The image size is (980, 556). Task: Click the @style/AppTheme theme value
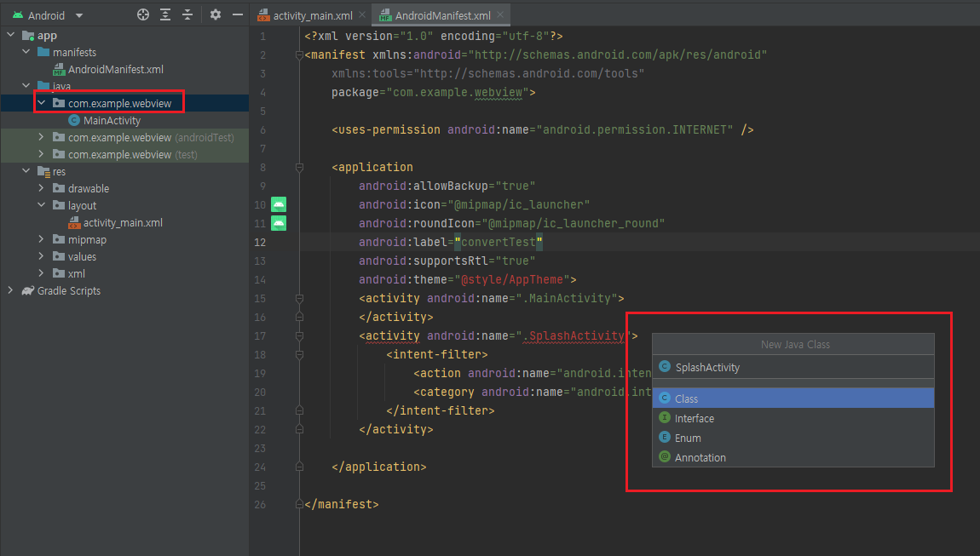click(x=512, y=279)
